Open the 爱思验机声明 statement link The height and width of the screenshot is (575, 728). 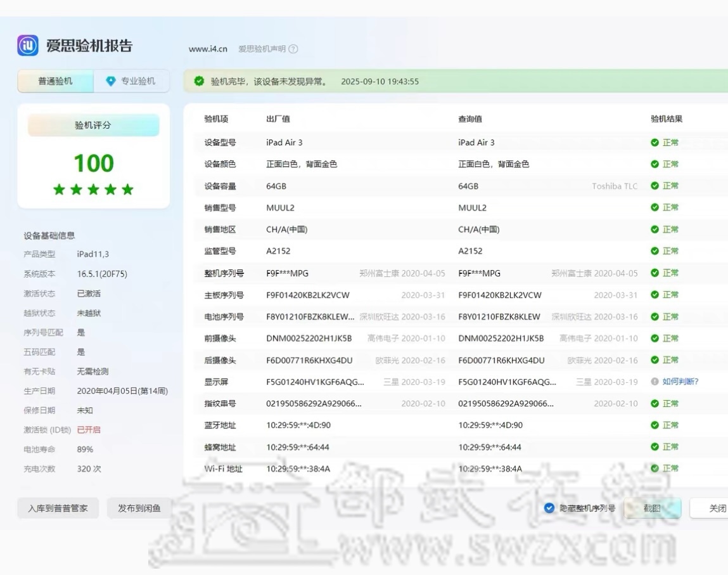click(x=262, y=49)
